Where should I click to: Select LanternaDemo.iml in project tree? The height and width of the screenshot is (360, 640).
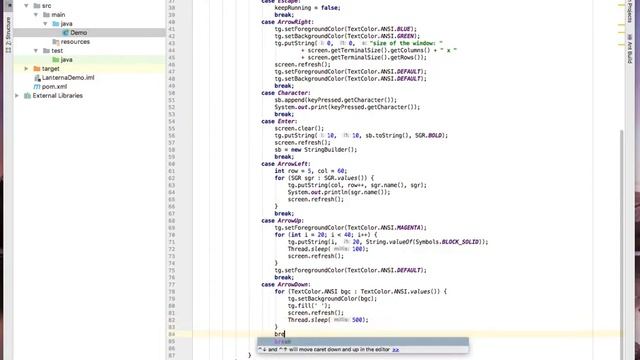[x=68, y=78]
